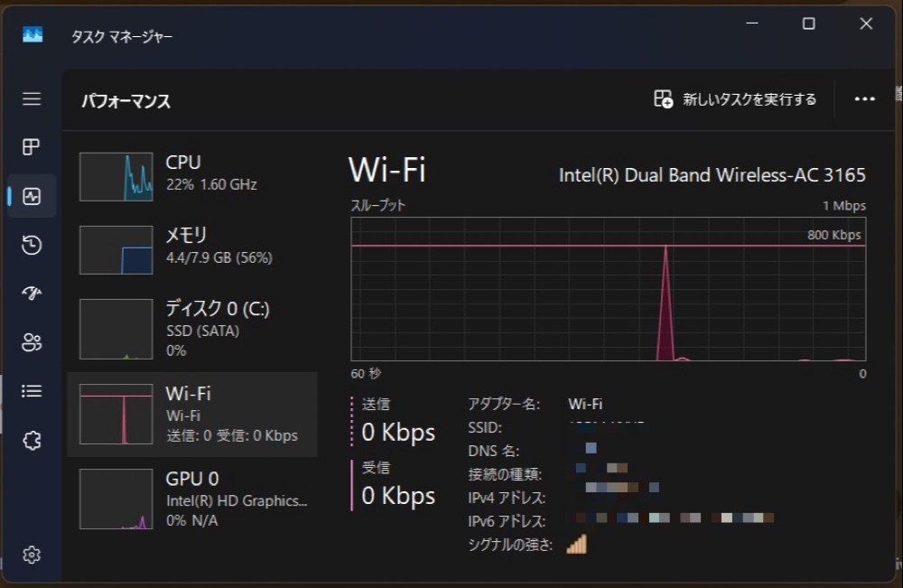Click the 800 Kbps graph label
Image resolution: width=903 pixels, height=588 pixels.
pos(833,235)
